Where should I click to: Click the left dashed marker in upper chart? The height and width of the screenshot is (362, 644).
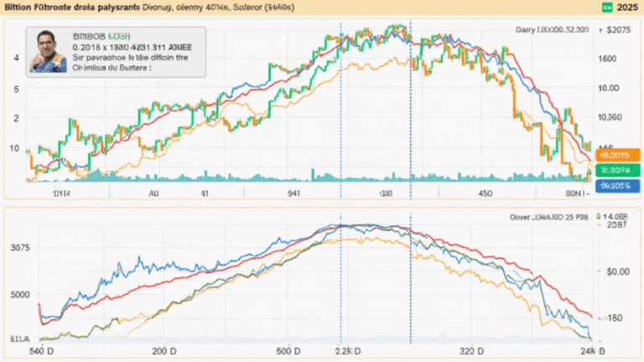click(x=340, y=109)
